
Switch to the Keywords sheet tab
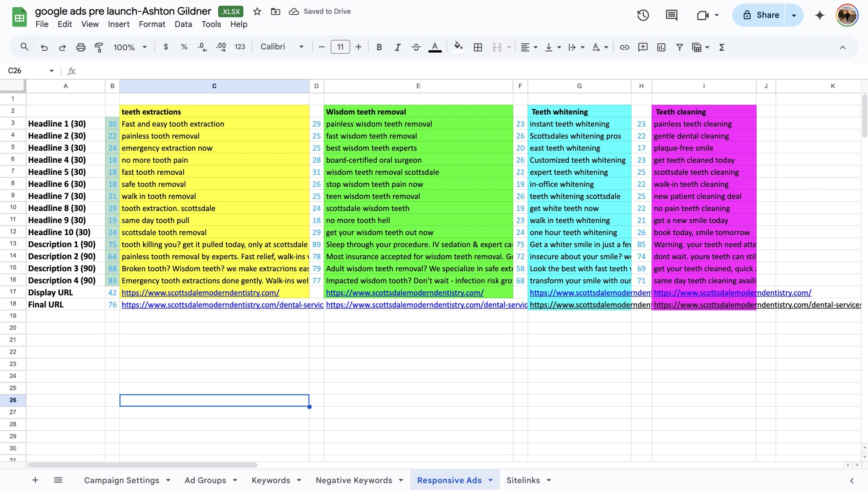[x=271, y=480]
